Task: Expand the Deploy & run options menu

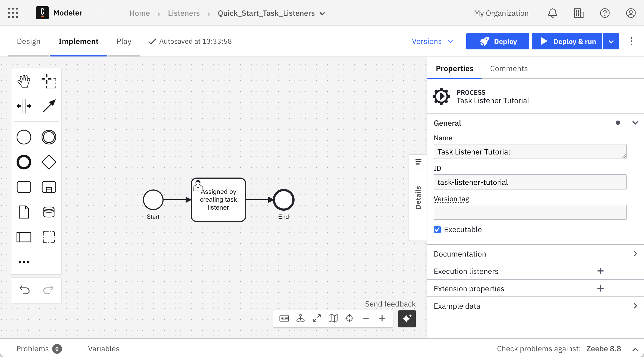Action: point(611,41)
